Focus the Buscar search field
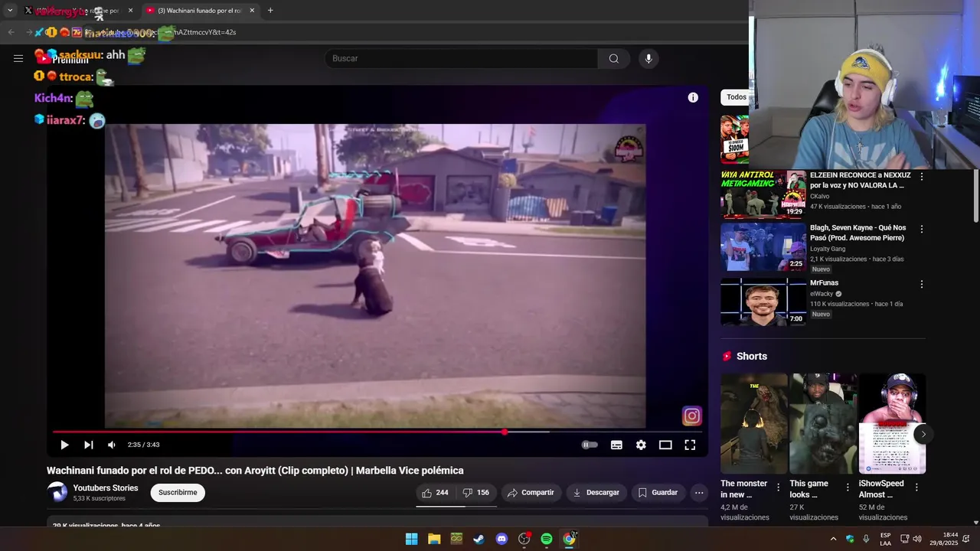The height and width of the screenshot is (551, 980). click(462, 58)
